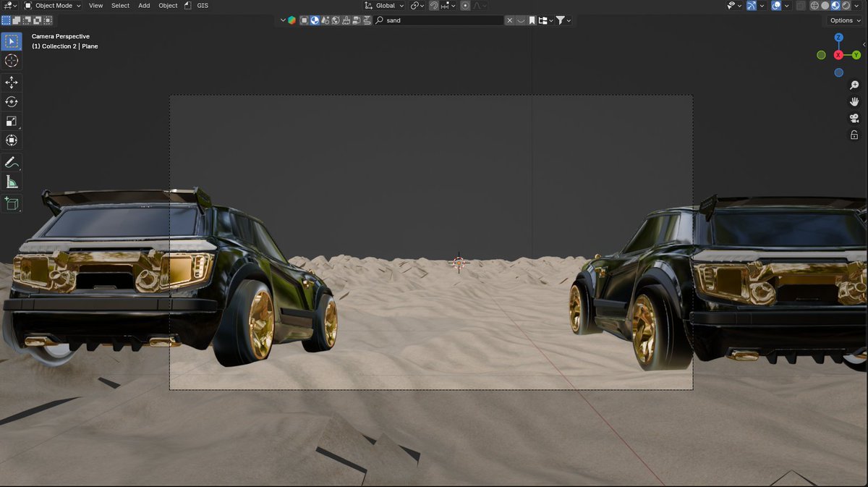Activate the 3D Cursor tool
868x487 pixels.
[12, 61]
